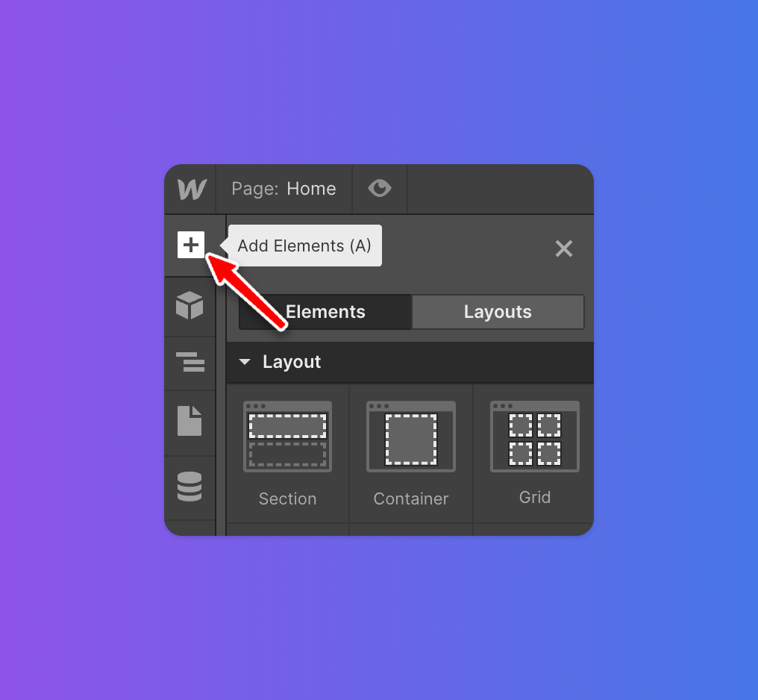Click the Grid text label
Screen dimensions: 758x700
click(535, 498)
